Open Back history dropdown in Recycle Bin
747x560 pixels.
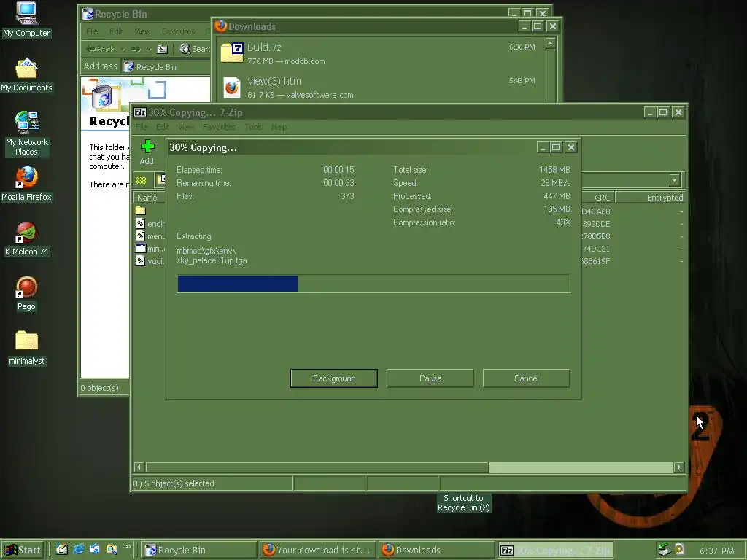tap(123, 49)
